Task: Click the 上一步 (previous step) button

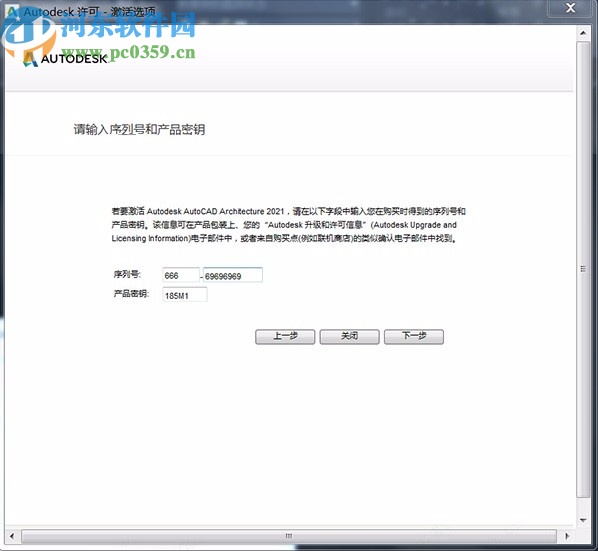Action: [285, 337]
